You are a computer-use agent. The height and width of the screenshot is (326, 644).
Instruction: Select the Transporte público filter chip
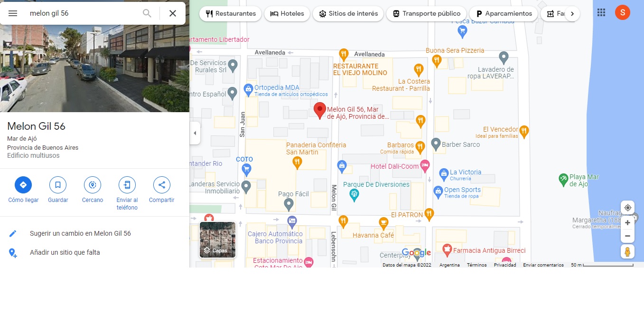point(426,14)
